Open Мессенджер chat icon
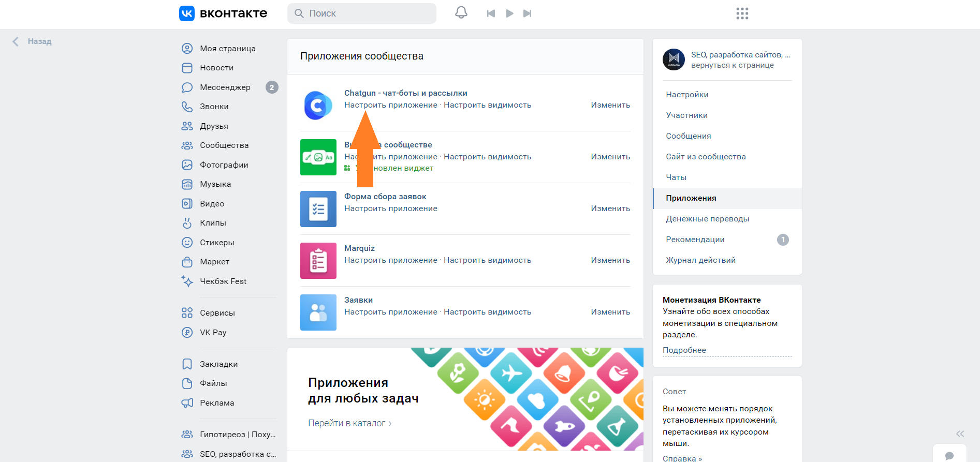 (x=187, y=87)
